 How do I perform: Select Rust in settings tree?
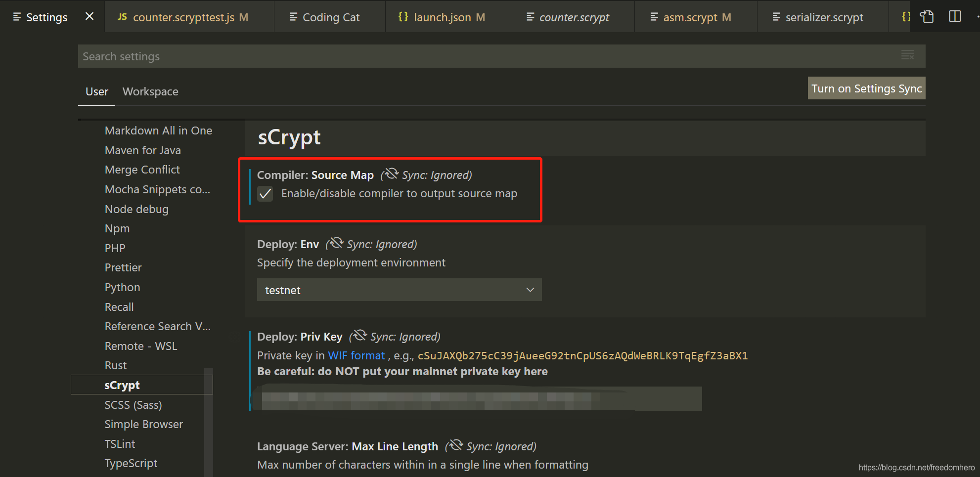[116, 365]
